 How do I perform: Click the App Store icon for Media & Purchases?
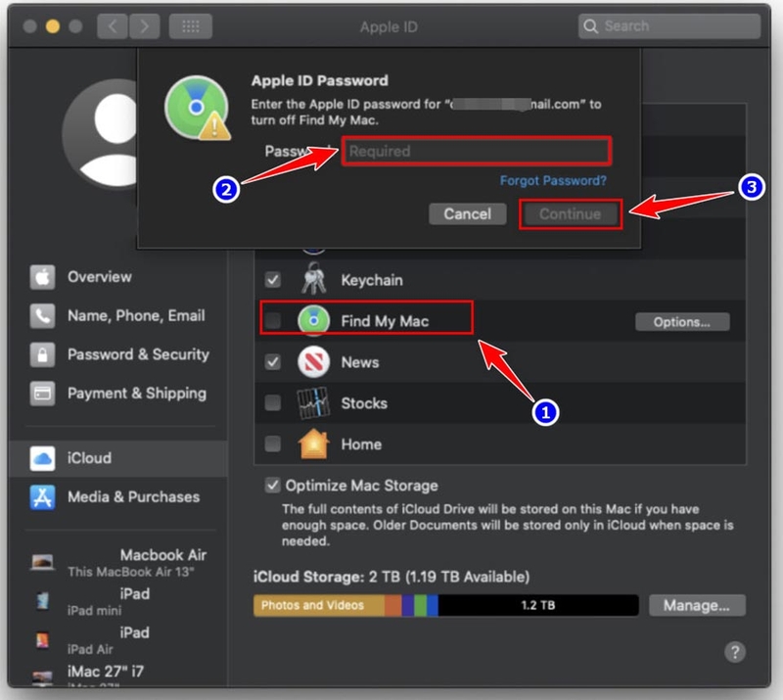point(42,497)
